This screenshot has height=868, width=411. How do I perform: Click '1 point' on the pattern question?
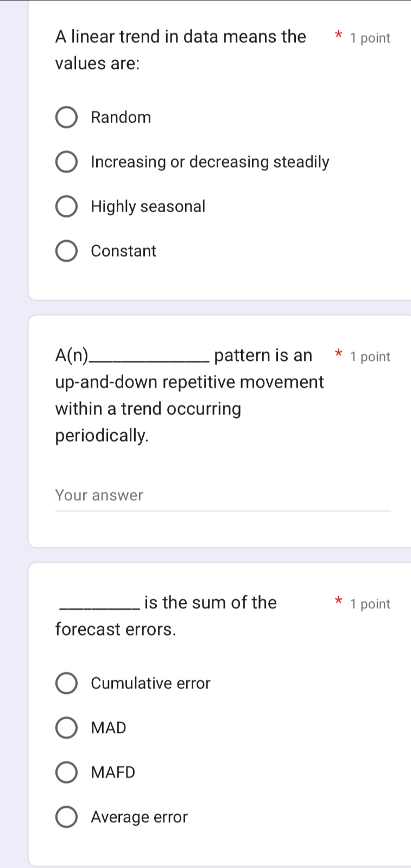[x=370, y=357]
